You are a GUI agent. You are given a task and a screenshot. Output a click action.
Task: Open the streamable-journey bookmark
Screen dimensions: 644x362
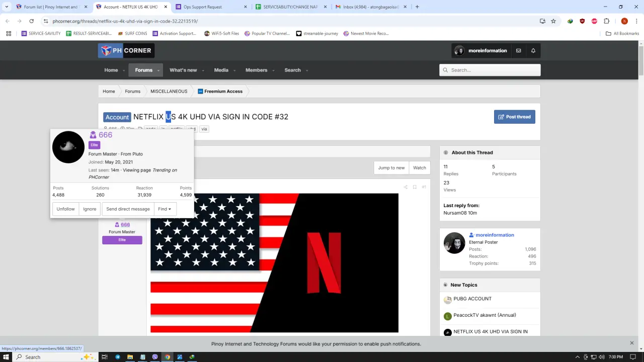pos(317,34)
